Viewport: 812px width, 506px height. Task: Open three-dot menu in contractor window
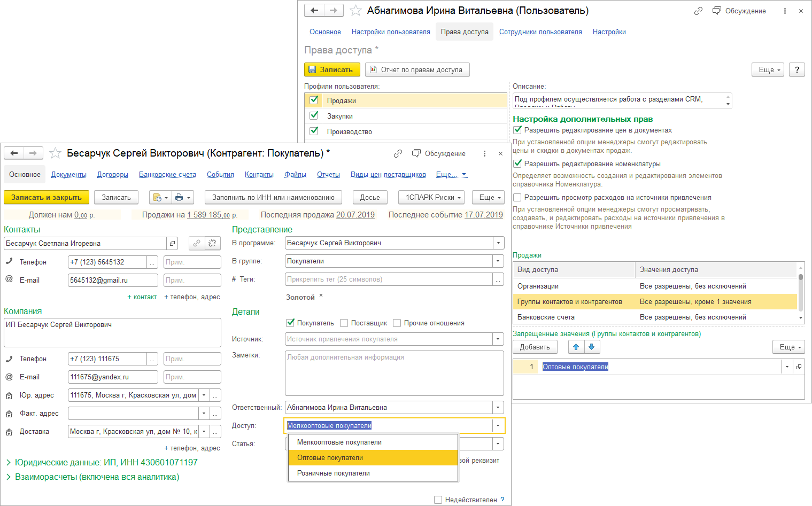point(484,153)
